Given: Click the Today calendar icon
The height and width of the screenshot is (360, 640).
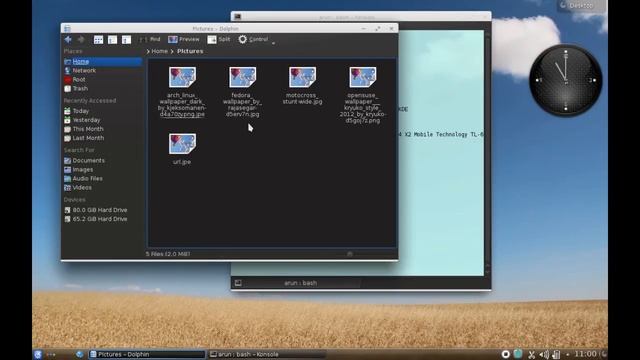Looking at the screenshot, I should [x=67, y=111].
